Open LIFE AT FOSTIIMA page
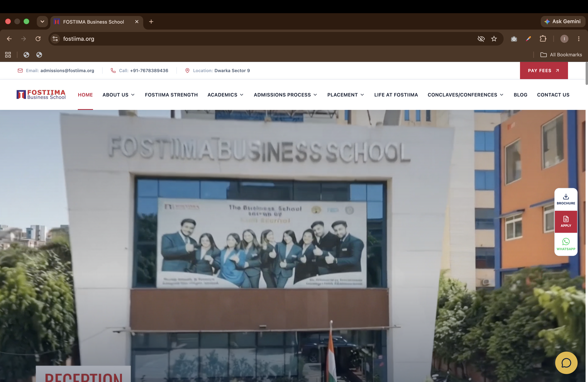The height and width of the screenshot is (382, 588). [396, 95]
